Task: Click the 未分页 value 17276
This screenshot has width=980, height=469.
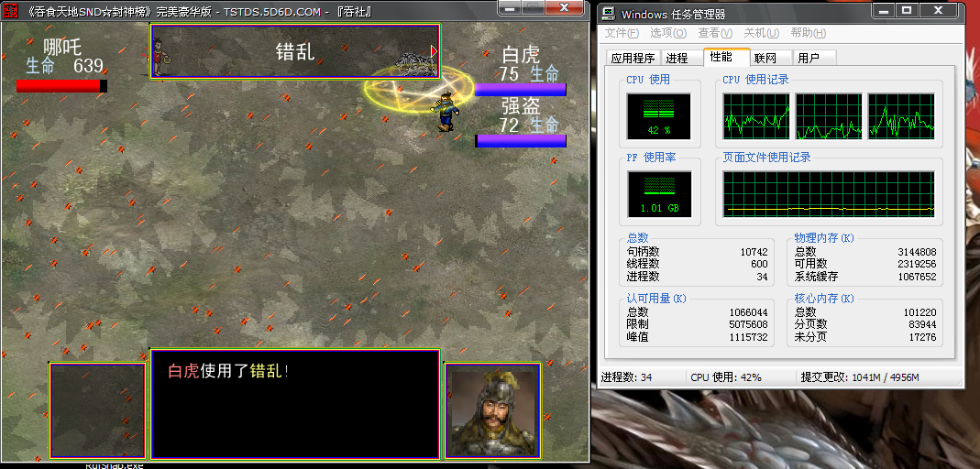Action: (922, 337)
